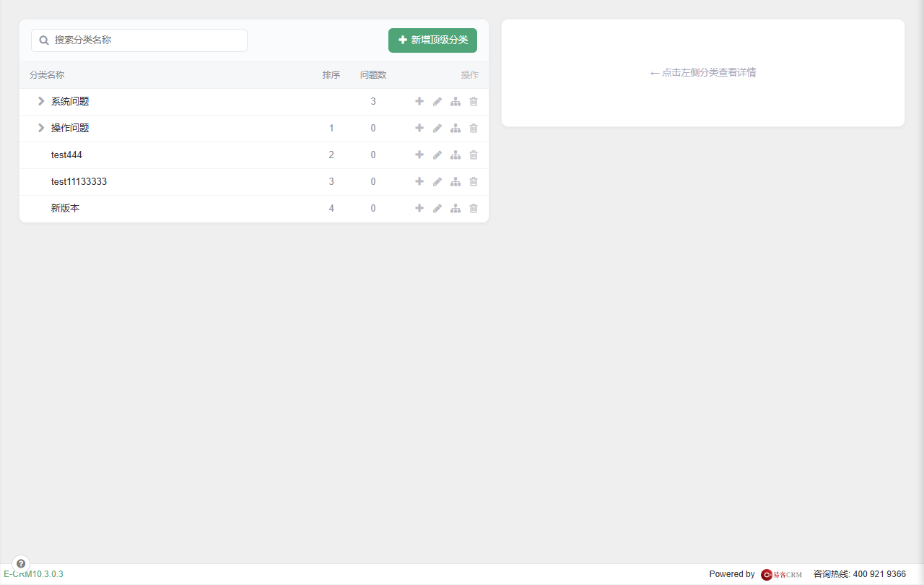Viewport: 924px width, 585px height.
Task: Focus the 搜索分类名称 search field
Action: click(x=139, y=40)
